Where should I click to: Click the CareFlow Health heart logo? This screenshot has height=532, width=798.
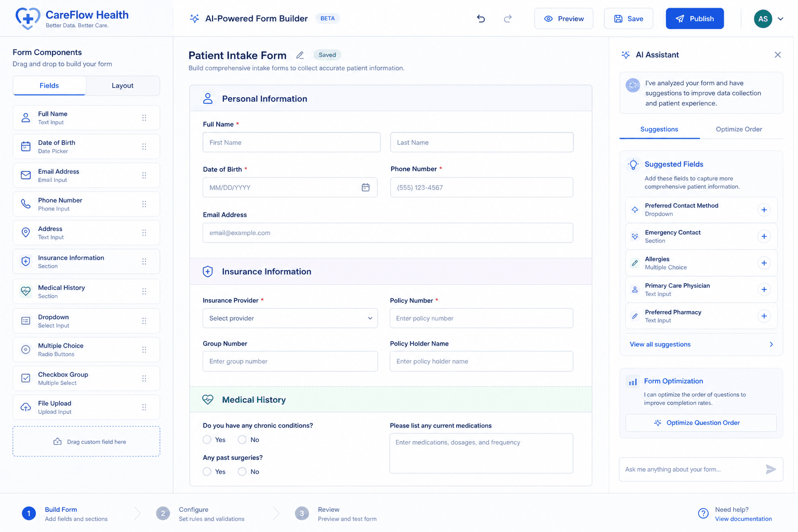28,19
